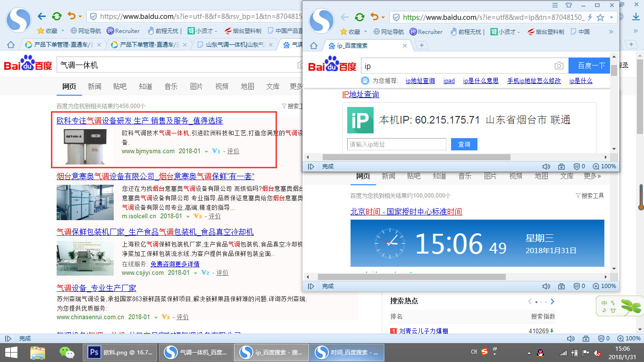Click the ip address input field 请输入ip地址

tap(397, 144)
